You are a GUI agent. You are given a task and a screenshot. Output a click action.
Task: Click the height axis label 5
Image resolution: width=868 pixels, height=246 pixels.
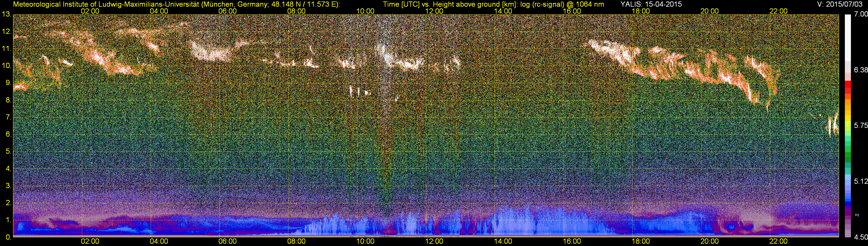(x=8, y=152)
